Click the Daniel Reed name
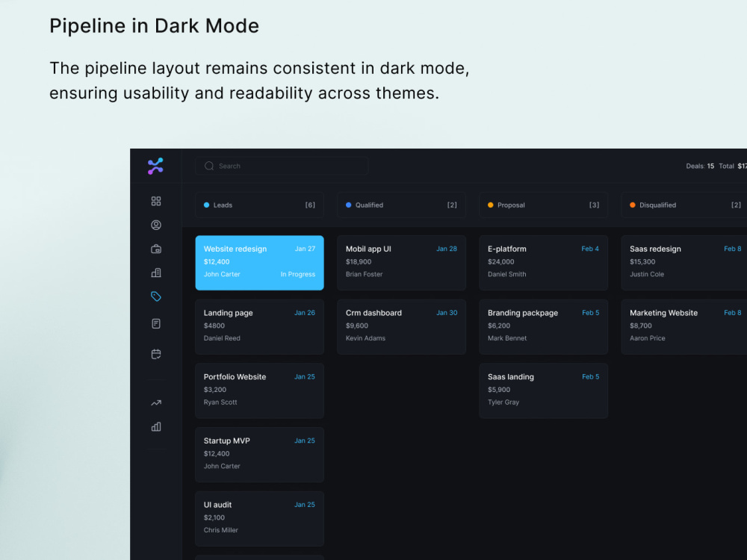The height and width of the screenshot is (560, 747). [222, 338]
